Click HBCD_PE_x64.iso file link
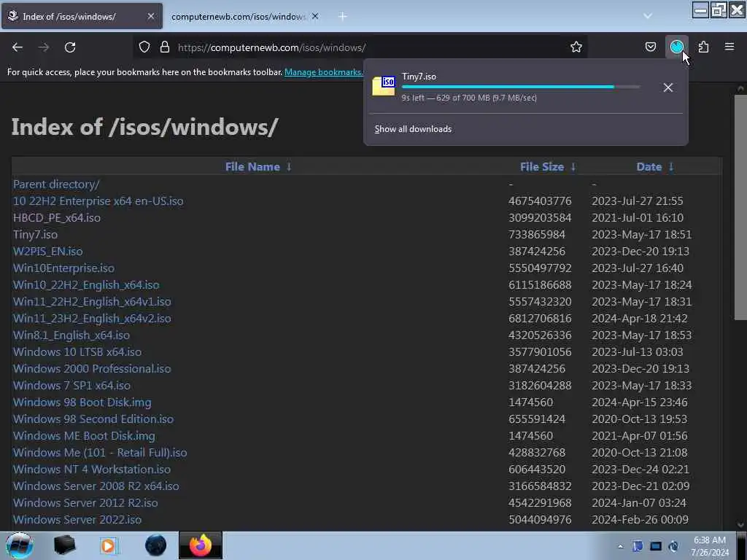Screen dimensions: 747x560 (x=57, y=217)
